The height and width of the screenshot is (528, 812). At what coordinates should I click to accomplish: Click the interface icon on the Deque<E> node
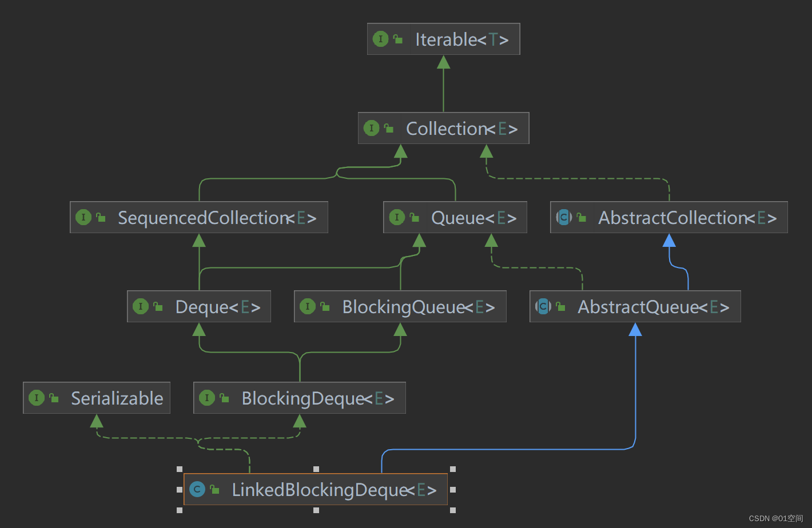[140, 306]
